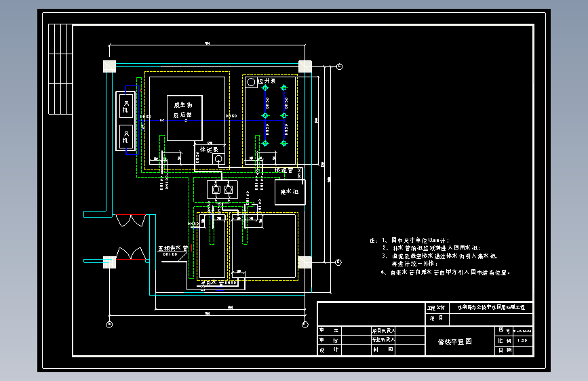
Task: Select the "比例" title block cell
Action: pyautogui.click(x=505, y=340)
